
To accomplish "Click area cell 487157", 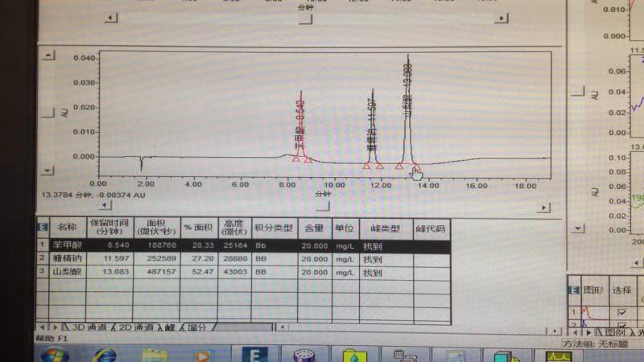I will pos(156,272).
